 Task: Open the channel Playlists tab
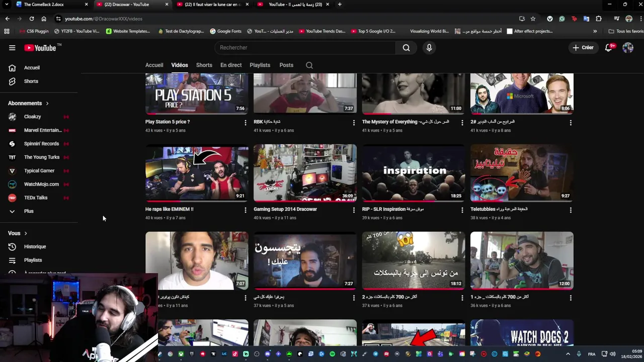click(260, 65)
